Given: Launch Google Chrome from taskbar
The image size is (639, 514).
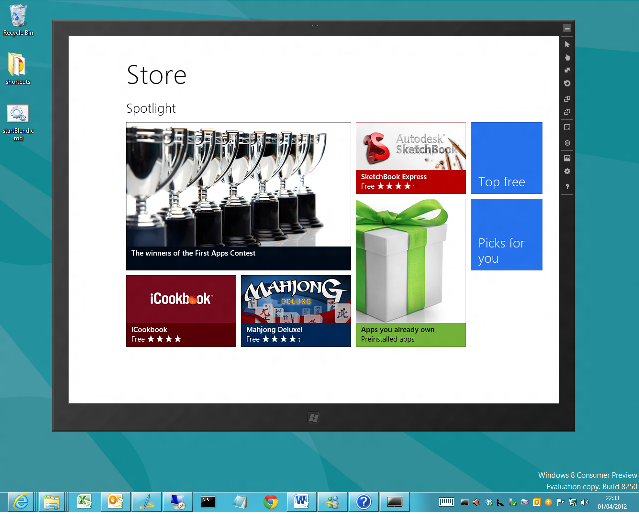Looking at the screenshot, I should pyautogui.click(x=271, y=502).
